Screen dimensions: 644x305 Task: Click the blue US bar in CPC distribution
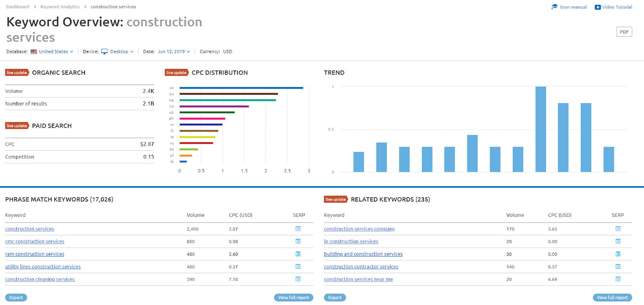click(x=242, y=88)
